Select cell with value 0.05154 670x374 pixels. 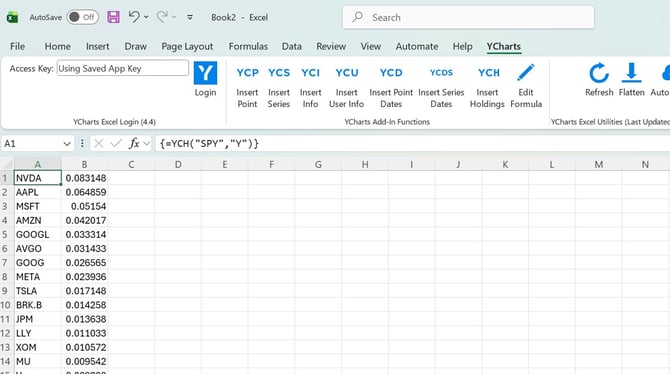point(85,206)
